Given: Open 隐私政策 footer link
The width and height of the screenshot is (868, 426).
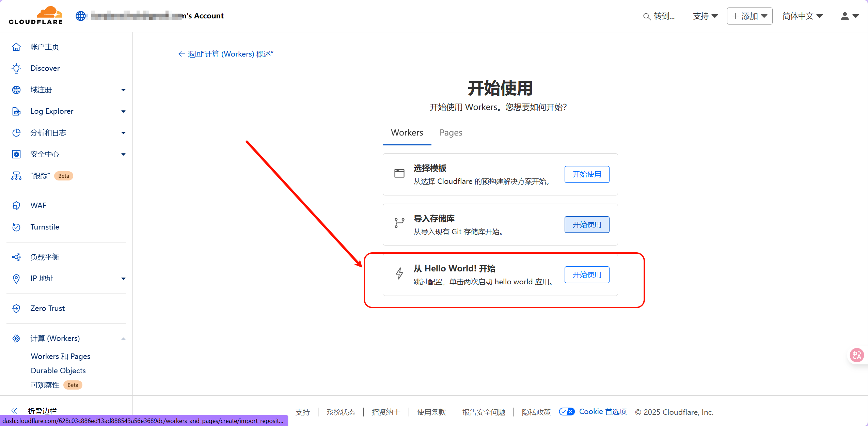Looking at the screenshot, I should pos(536,412).
